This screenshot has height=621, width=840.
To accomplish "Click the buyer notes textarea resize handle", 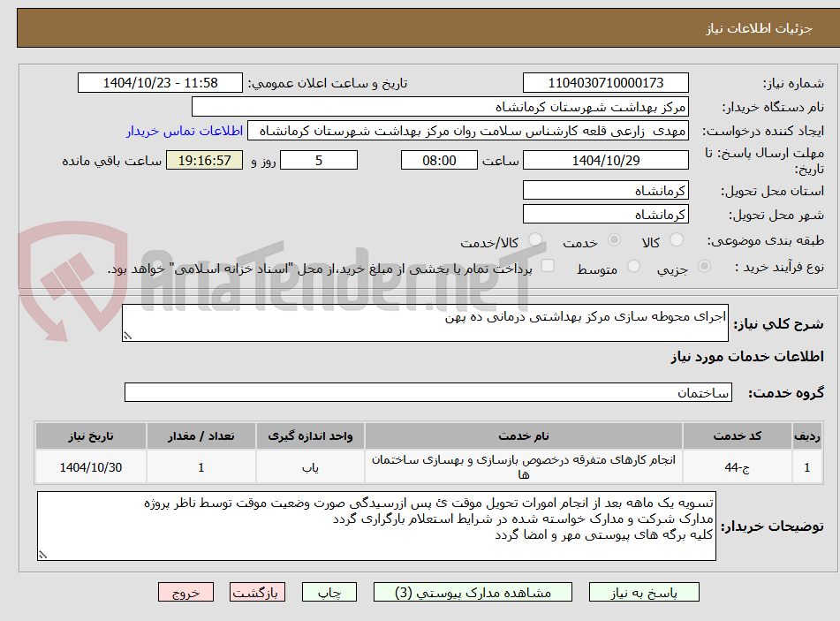I will click(x=42, y=555).
